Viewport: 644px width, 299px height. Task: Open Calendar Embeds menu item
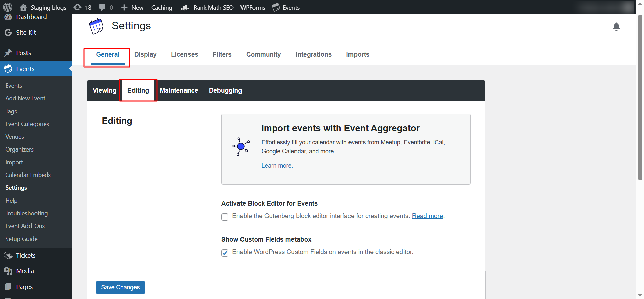[28, 175]
